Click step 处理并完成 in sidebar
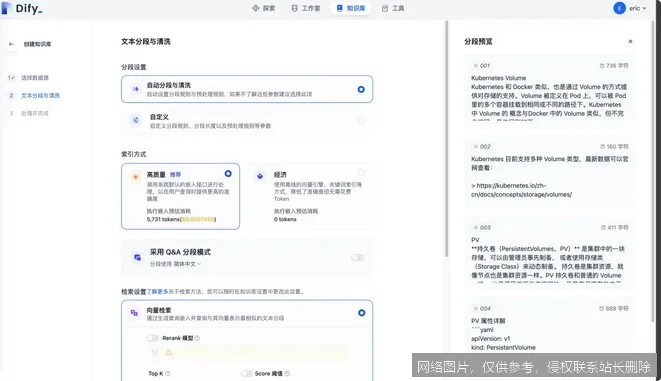The height and width of the screenshot is (381, 661). (35, 113)
